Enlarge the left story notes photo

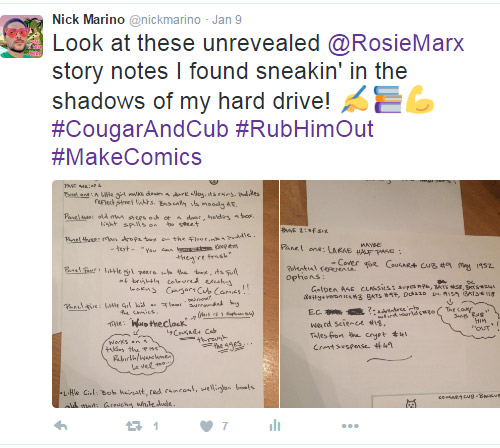coord(165,294)
